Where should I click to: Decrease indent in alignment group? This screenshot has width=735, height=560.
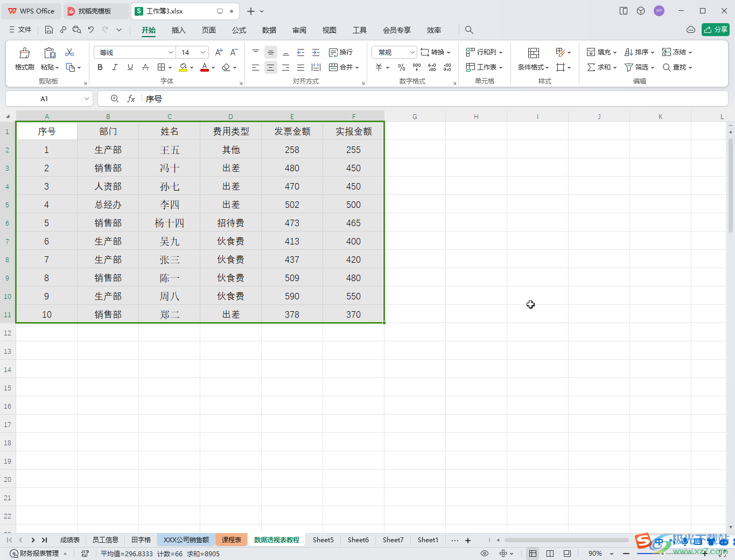pos(301,52)
